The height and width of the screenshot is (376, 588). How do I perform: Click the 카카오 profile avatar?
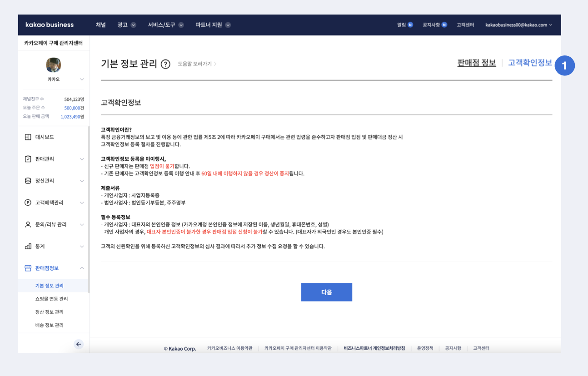point(54,65)
